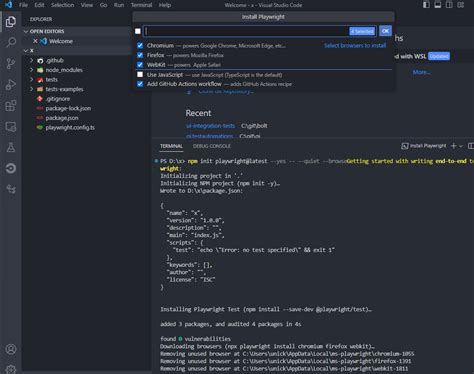Uncheck Add GitHub Actions workflow option

point(140,84)
